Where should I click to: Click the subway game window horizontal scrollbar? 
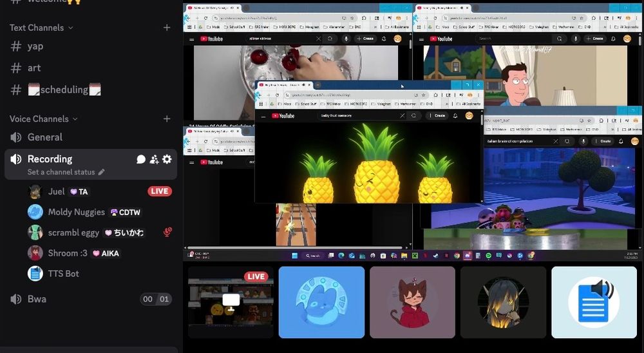296,248
